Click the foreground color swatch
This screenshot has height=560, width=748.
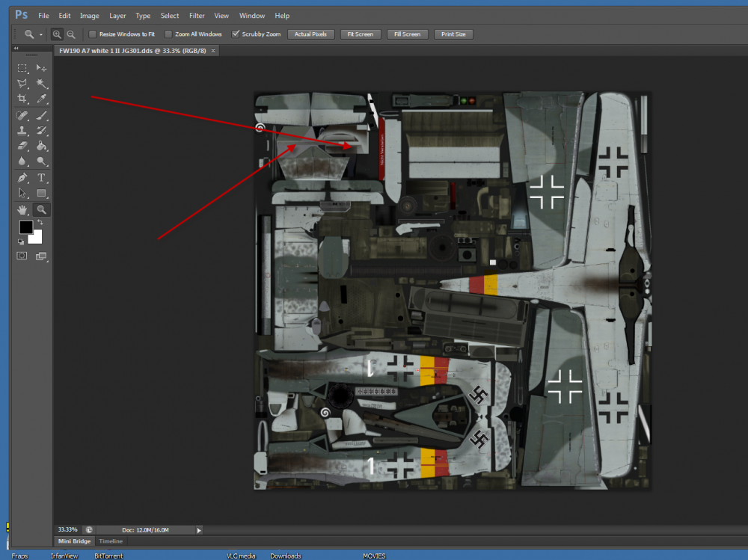click(26, 227)
